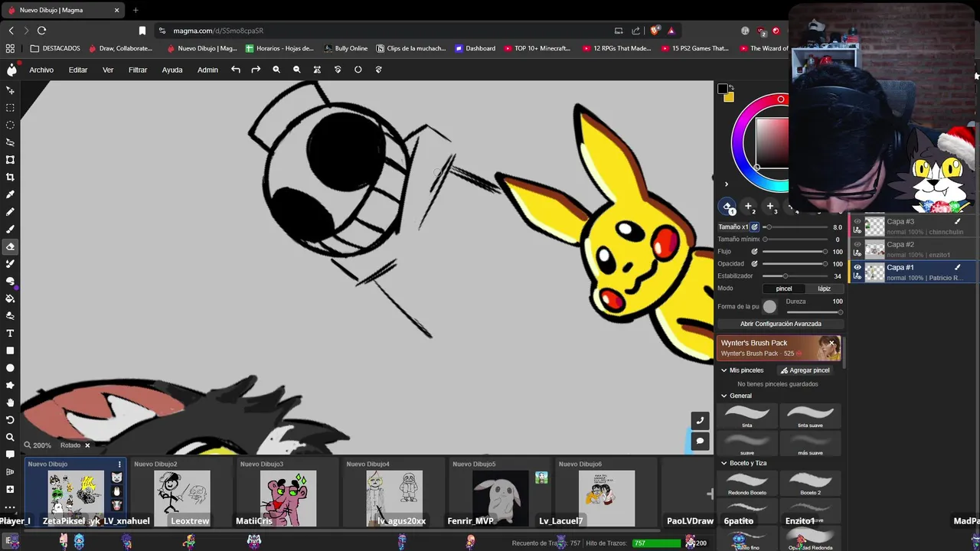Collapse the Mis pinceles section

point(724,370)
